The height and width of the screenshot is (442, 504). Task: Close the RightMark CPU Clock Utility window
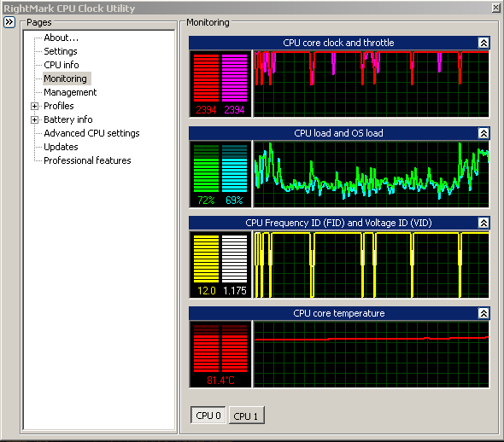496,8
